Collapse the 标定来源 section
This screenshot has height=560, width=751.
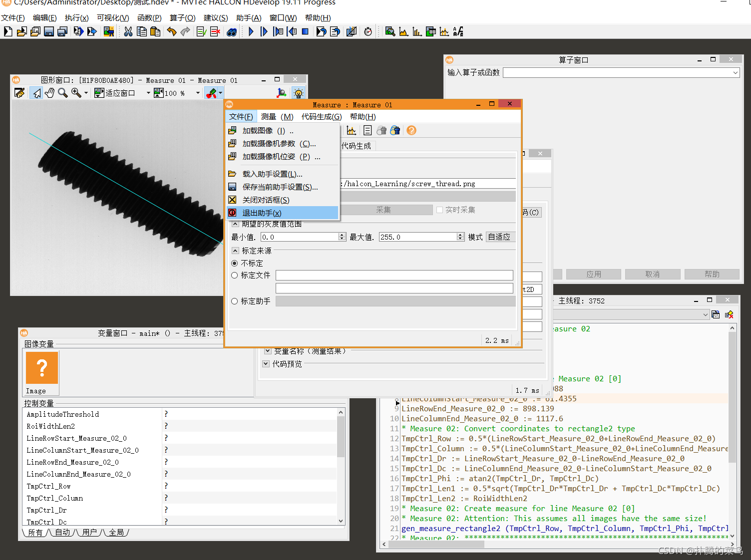(x=235, y=251)
